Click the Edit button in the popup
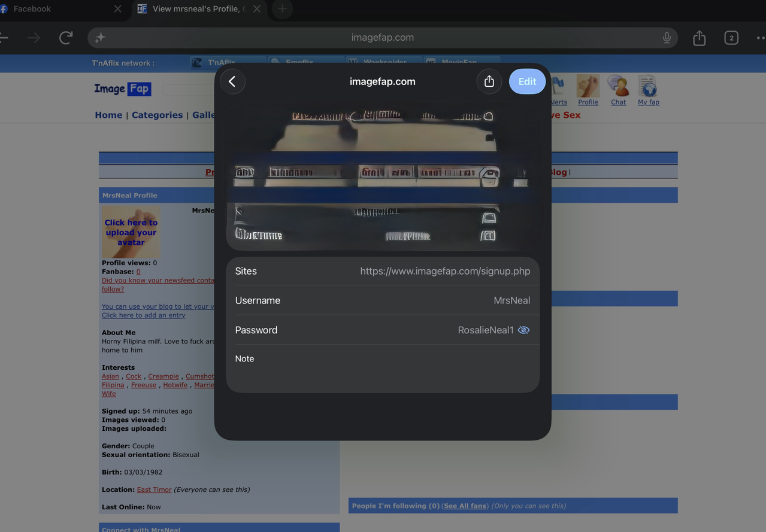766x532 pixels. tap(527, 81)
